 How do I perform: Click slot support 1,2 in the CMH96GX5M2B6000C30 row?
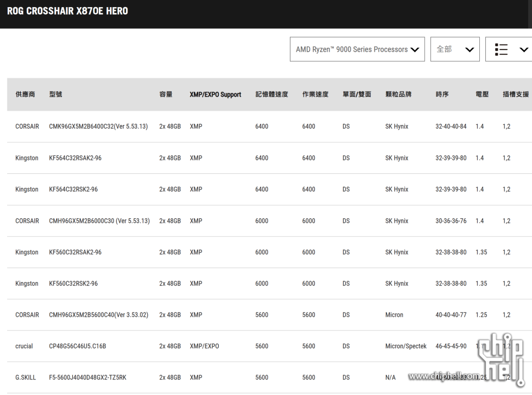(506, 221)
